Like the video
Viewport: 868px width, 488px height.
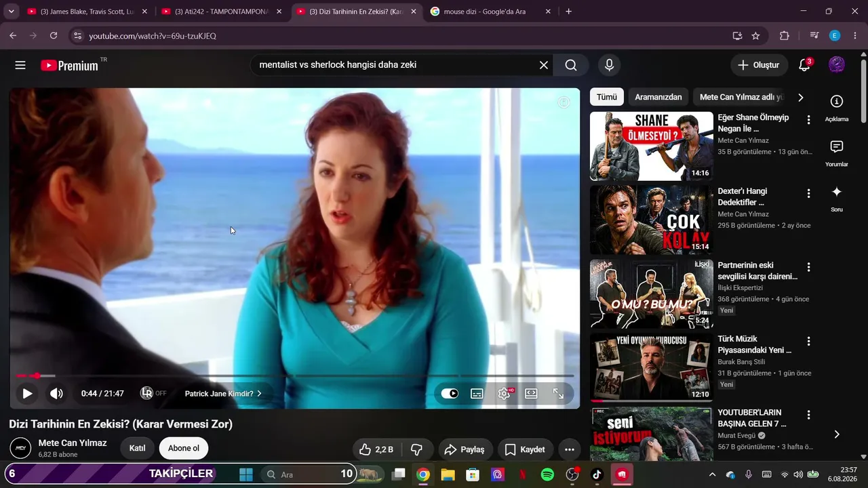(376, 449)
